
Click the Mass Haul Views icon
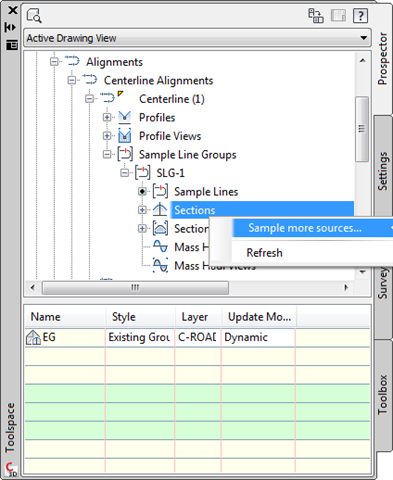pyautogui.click(x=160, y=265)
